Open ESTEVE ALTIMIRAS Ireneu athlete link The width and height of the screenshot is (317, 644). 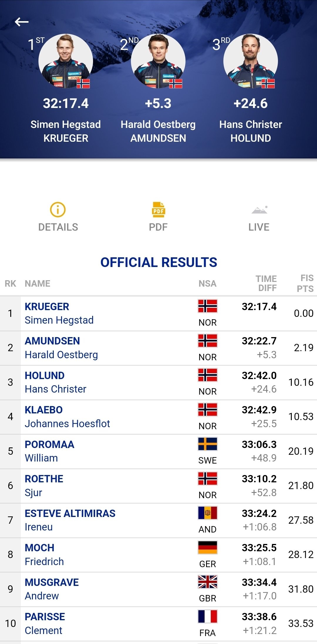70,520
